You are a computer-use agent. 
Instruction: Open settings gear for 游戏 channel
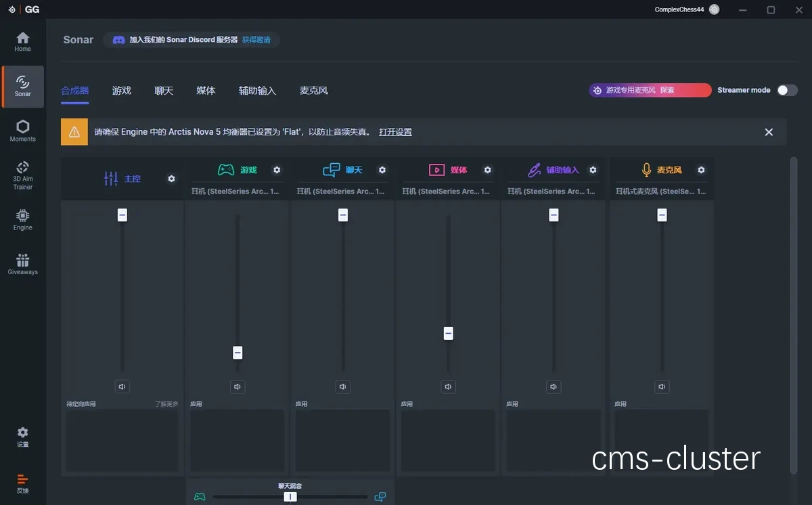(277, 170)
